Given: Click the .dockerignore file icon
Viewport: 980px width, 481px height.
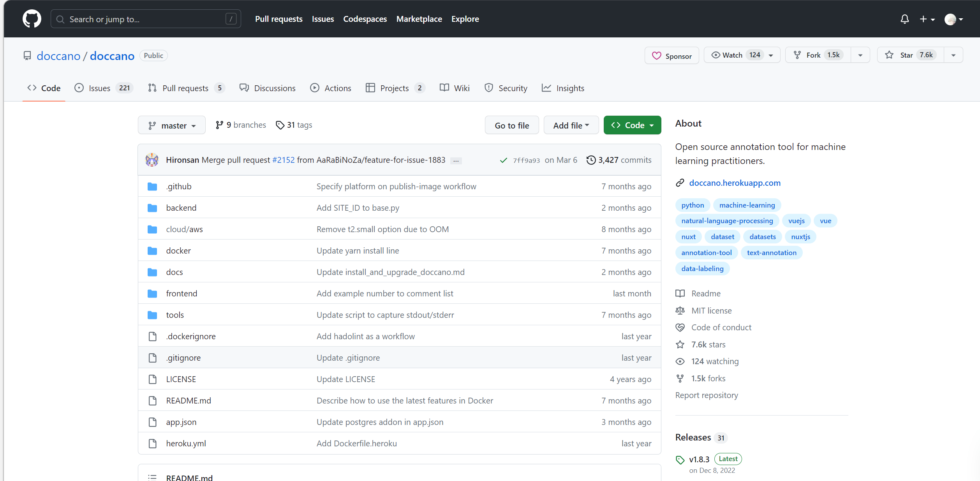Looking at the screenshot, I should coord(153,337).
